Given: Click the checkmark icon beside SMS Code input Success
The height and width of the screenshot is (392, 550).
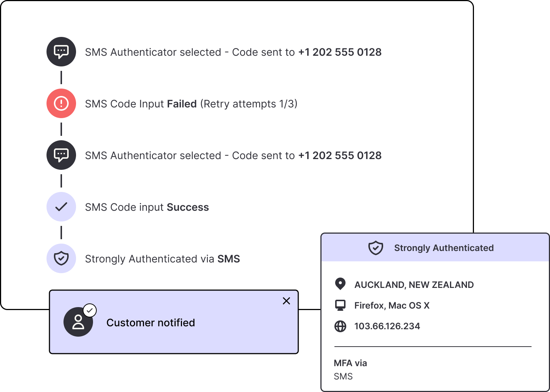Looking at the screenshot, I should tap(61, 207).
